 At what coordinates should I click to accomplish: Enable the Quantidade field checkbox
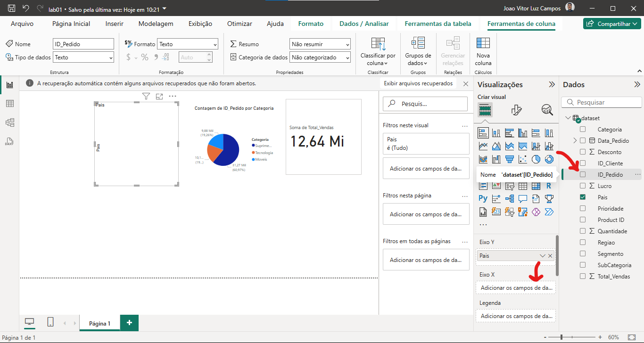coord(583,231)
